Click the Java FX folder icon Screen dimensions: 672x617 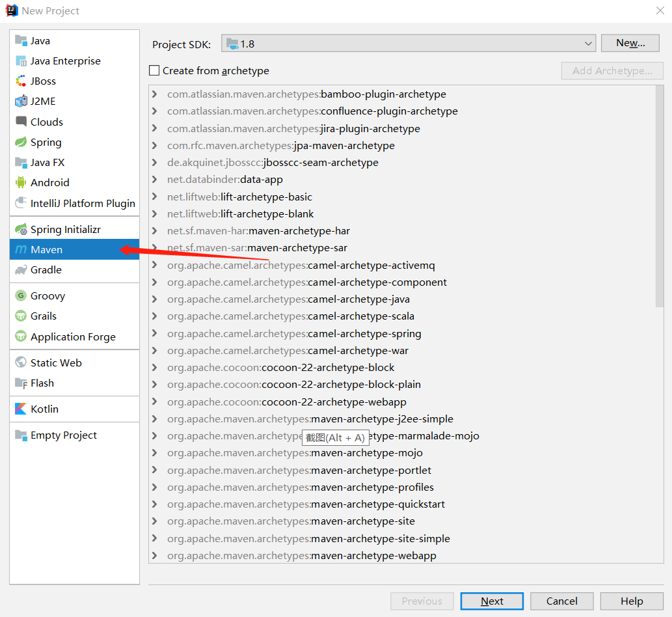pos(21,163)
